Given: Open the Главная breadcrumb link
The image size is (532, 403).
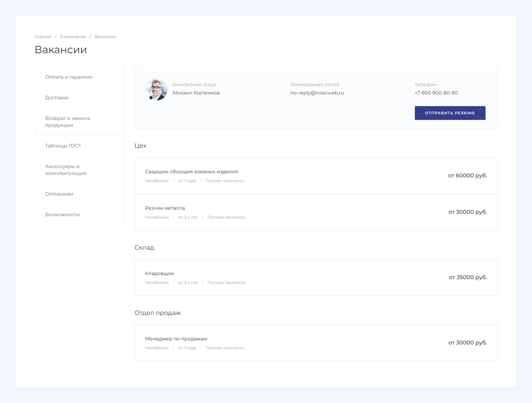Looking at the screenshot, I should 43,37.
